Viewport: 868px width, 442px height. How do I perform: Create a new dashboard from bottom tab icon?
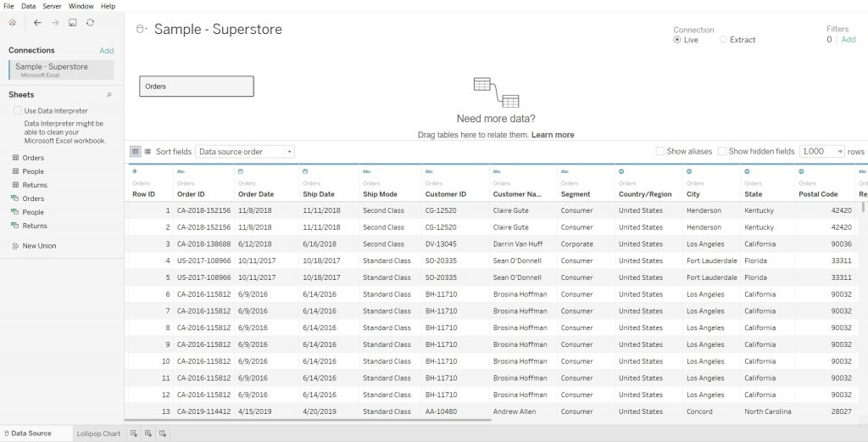[x=148, y=434]
